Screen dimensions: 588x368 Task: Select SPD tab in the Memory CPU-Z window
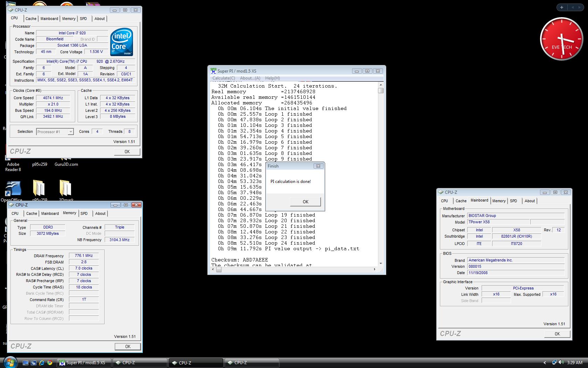84,213
